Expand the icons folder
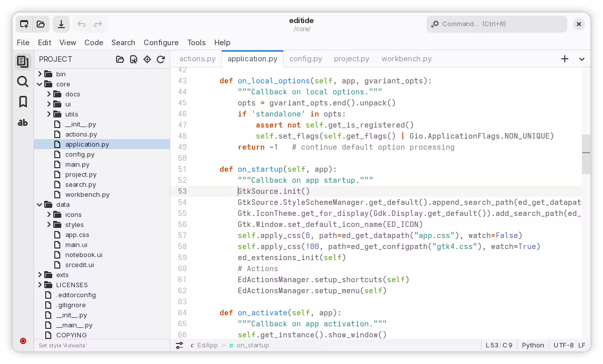 [49, 214]
